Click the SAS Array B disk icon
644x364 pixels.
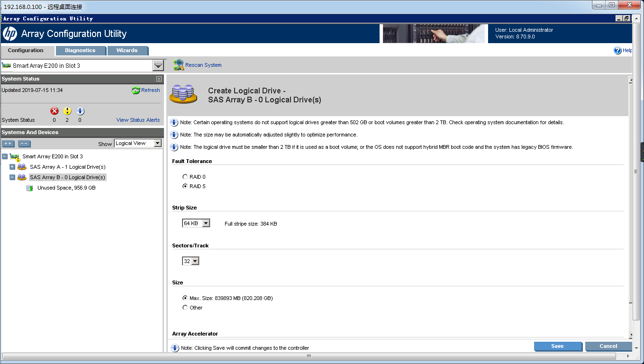point(22,177)
